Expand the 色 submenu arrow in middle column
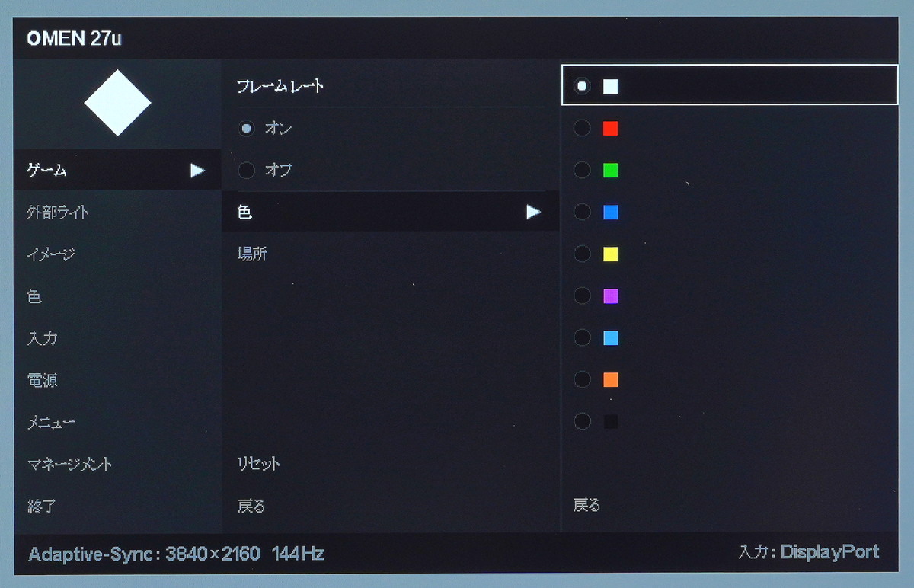 coord(534,213)
